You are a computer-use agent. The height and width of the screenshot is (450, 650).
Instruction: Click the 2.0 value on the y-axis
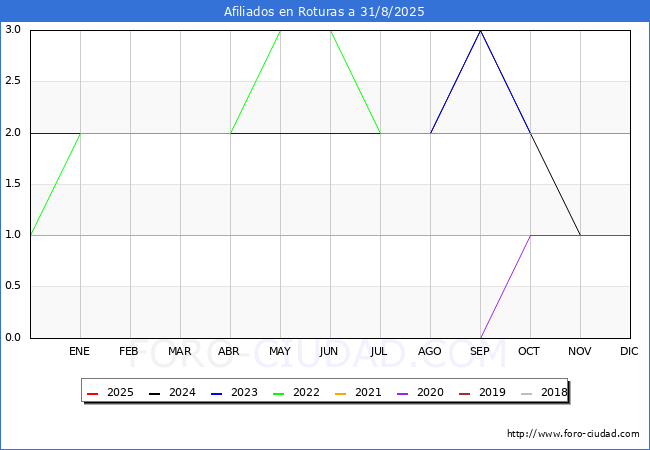[13, 133]
